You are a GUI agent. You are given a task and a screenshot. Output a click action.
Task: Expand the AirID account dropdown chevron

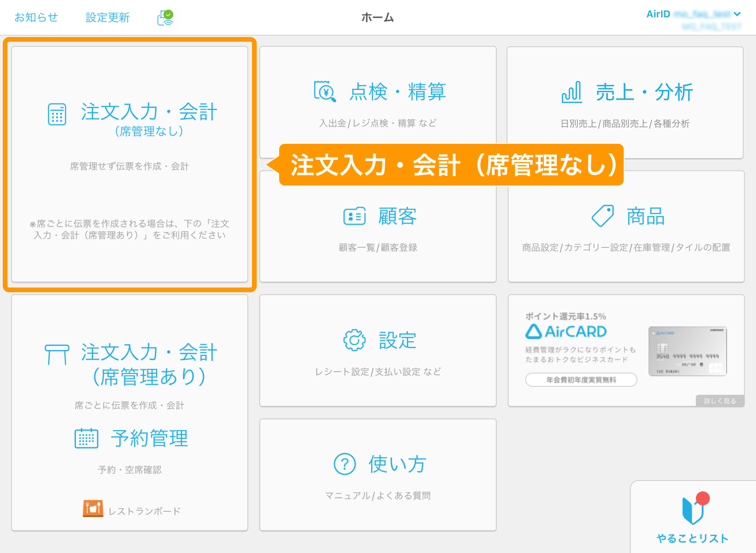point(737,14)
